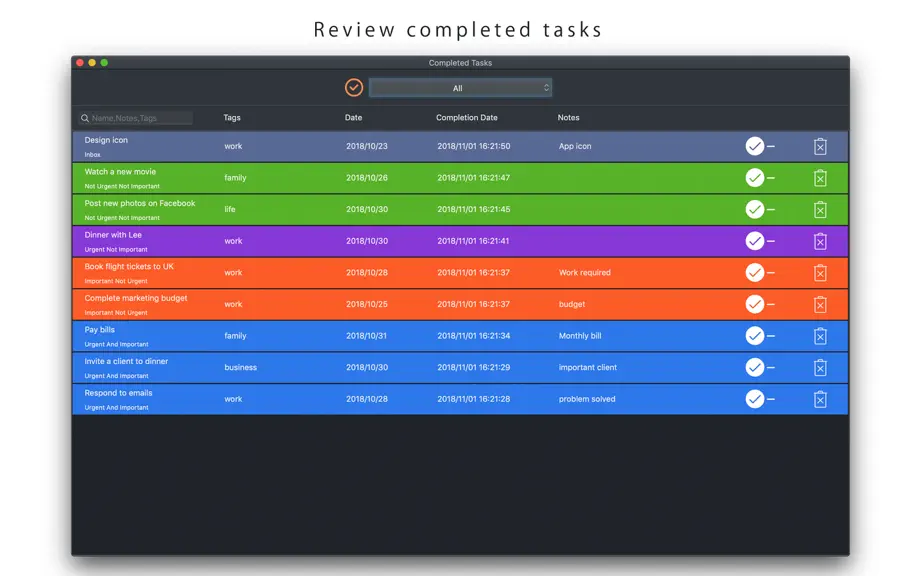The width and height of the screenshot is (922, 576).
Task: Click trash icon for Watch a new movie
Action: click(820, 178)
